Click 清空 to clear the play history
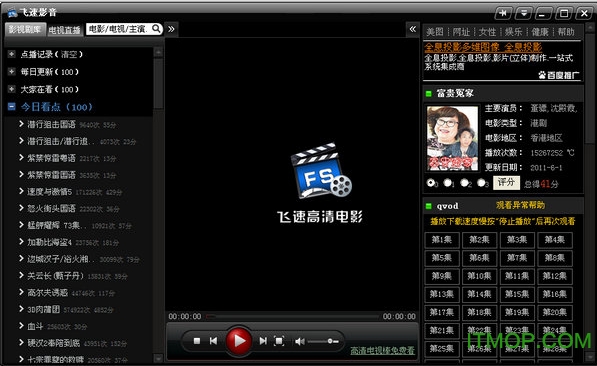This screenshot has width=597, height=366. click(69, 54)
